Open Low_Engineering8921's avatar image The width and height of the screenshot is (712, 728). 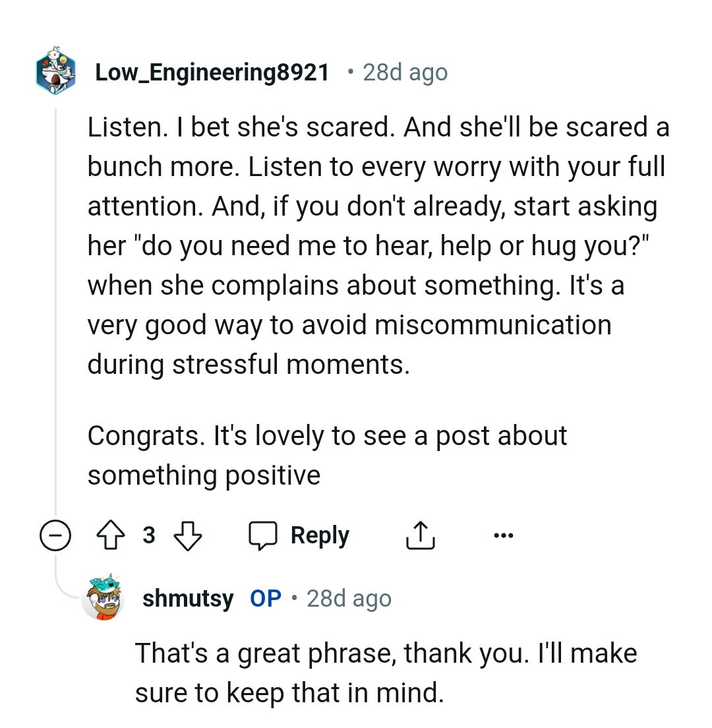55,71
